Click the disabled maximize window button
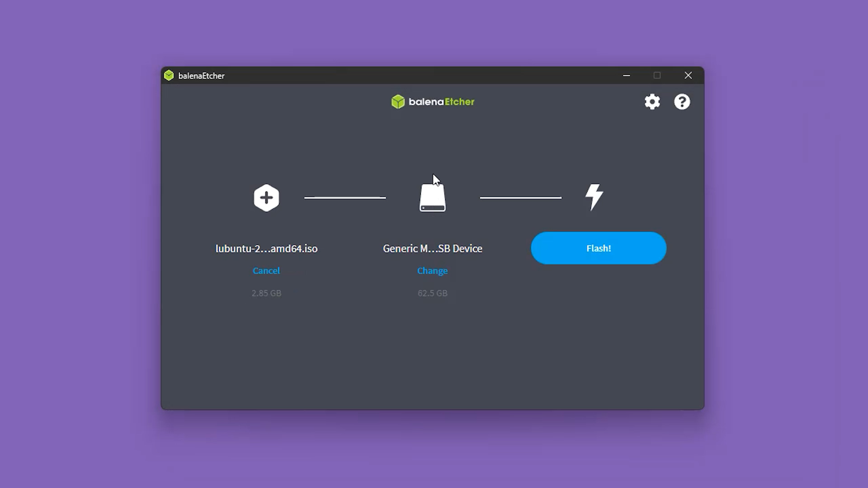 click(x=657, y=75)
